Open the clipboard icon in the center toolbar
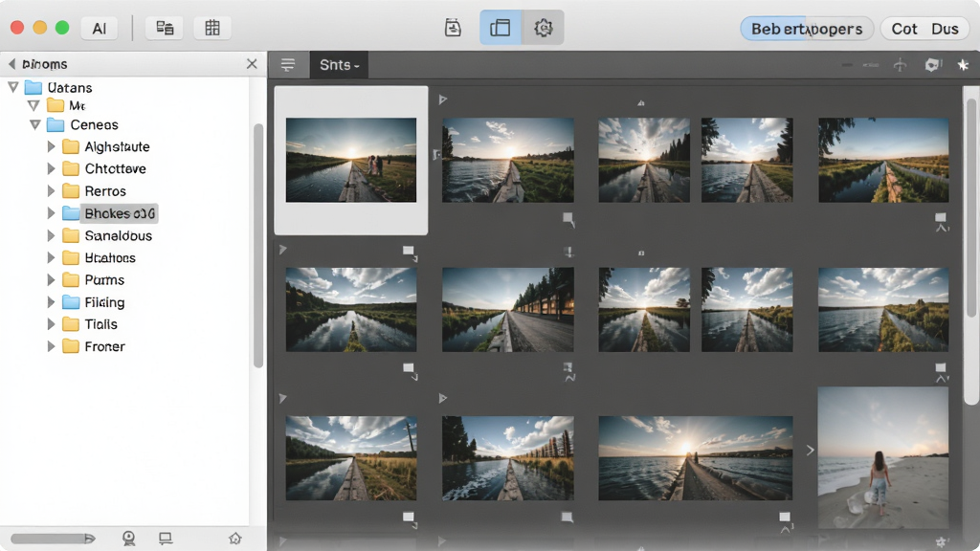Image resolution: width=980 pixels, height=551 pixels. [x=453, y=28]
